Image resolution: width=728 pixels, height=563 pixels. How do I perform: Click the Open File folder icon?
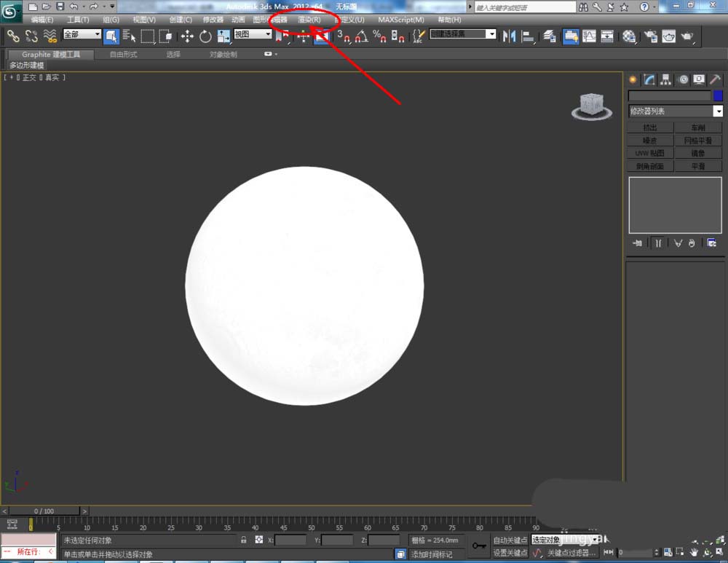[x=47, y=7]
